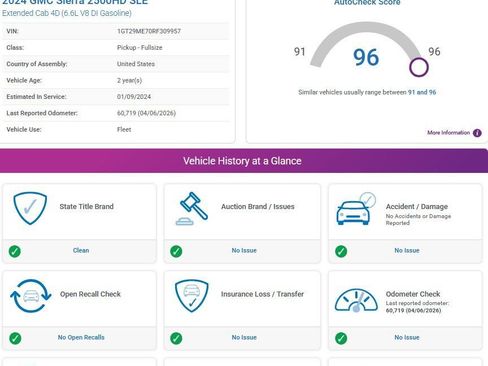Click the State Title Brand heading
The width and height of the screenshot is (488, 366).
coord(86,206)
